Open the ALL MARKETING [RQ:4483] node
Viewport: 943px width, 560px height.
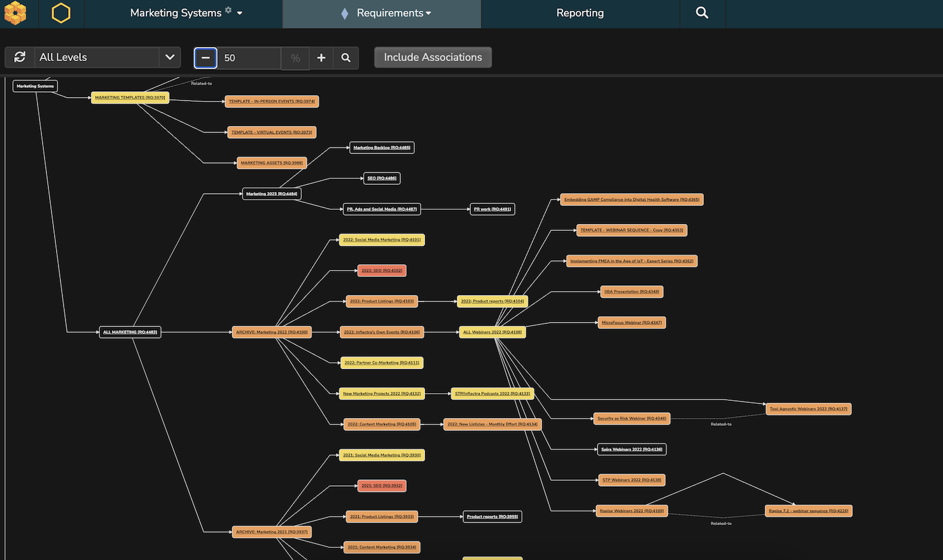coord(130,332)
